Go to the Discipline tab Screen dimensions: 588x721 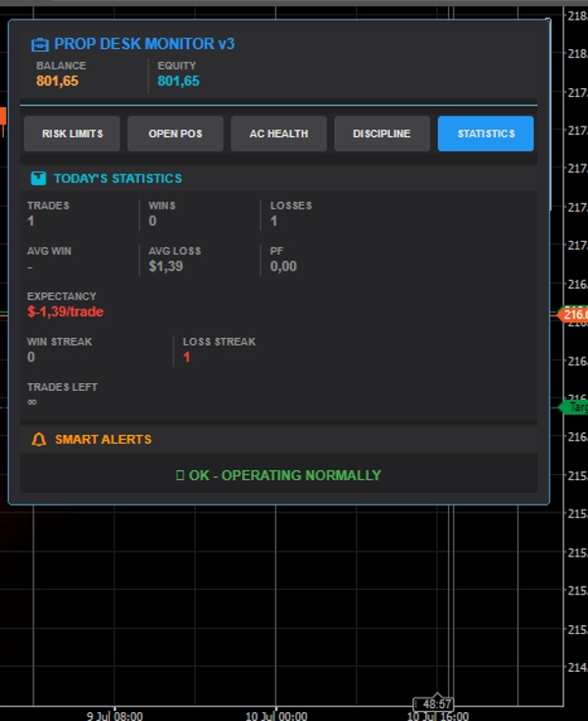pyautogui.click(x=382, y=134)
